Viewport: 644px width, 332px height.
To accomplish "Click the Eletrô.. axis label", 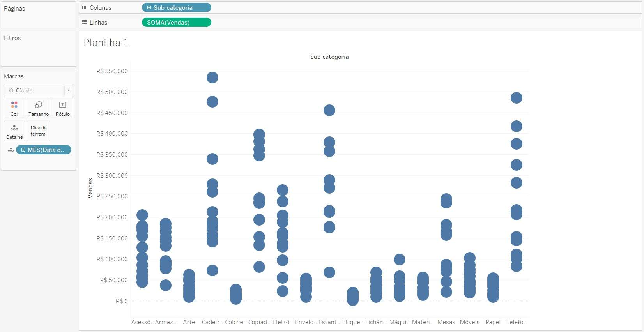I will pyautogui.click(x=283, y=322).
